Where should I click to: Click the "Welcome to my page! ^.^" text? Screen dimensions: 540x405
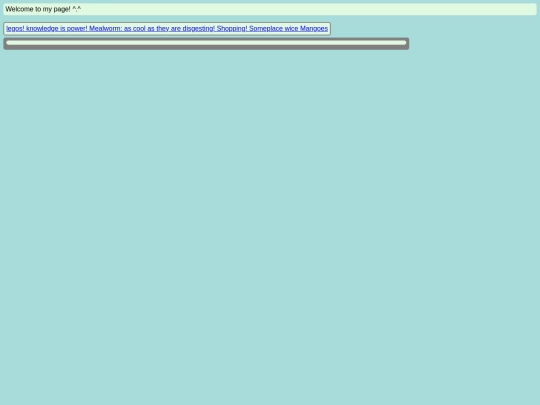click(43, 9)
